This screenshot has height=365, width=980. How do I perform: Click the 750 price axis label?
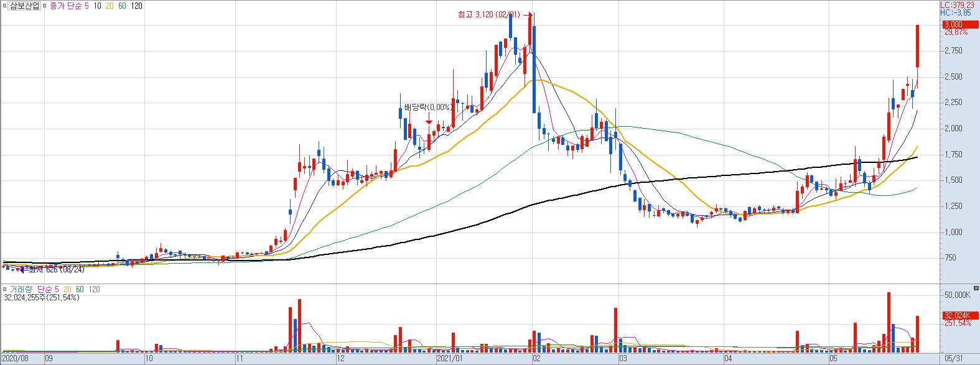click(951, 258)
